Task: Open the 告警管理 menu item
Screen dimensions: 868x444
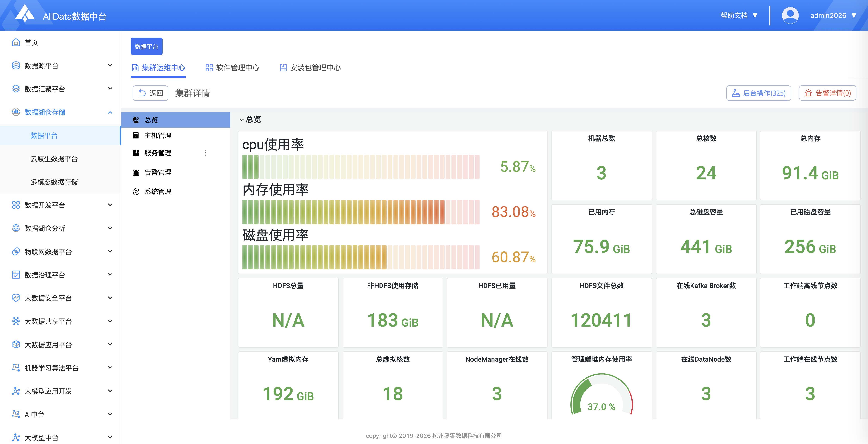Action: click(175, 172)
